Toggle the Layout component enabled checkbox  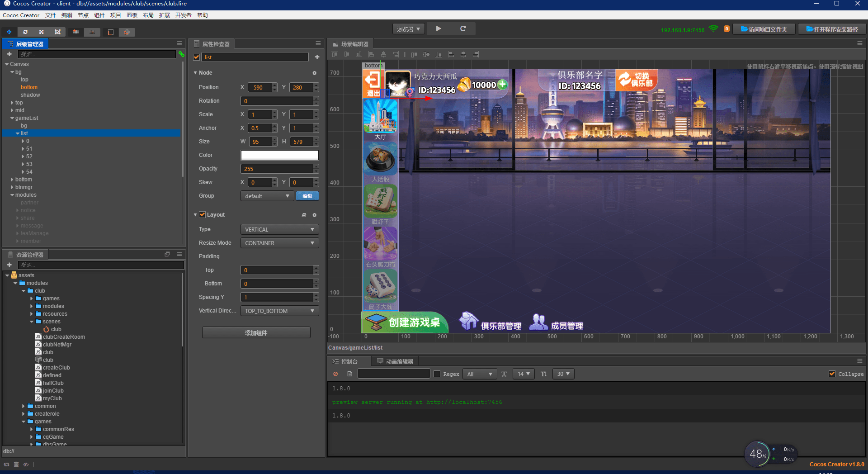click(203, 214)
